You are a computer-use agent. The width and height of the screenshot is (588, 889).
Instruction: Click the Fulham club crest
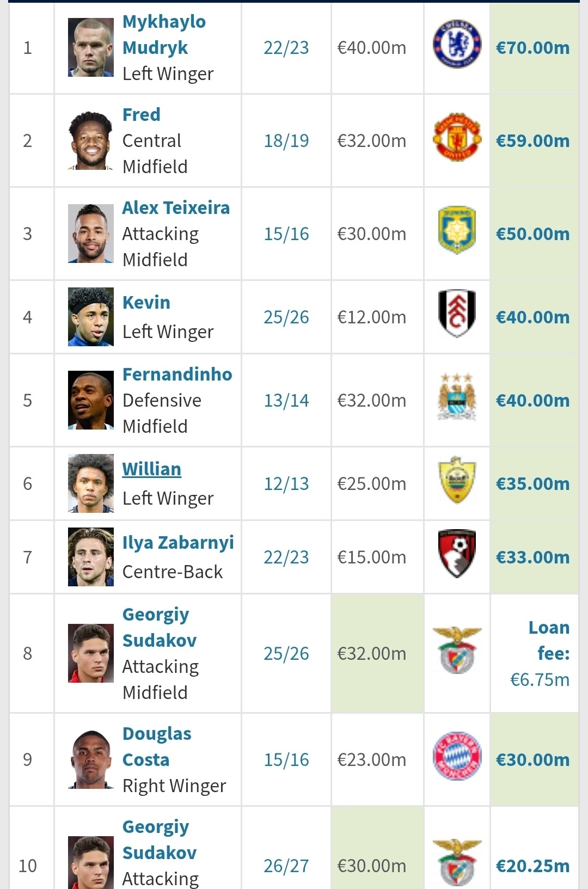457,314
